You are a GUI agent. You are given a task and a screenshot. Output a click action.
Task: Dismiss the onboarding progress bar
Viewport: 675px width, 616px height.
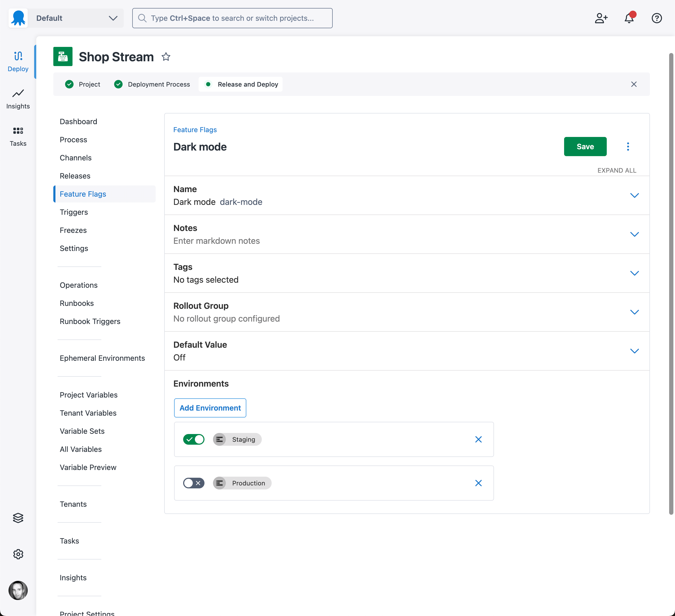point(634,84)
